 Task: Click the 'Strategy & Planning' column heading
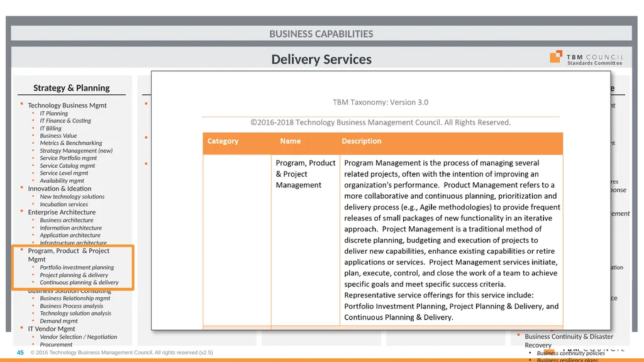[x=72, y=88]
